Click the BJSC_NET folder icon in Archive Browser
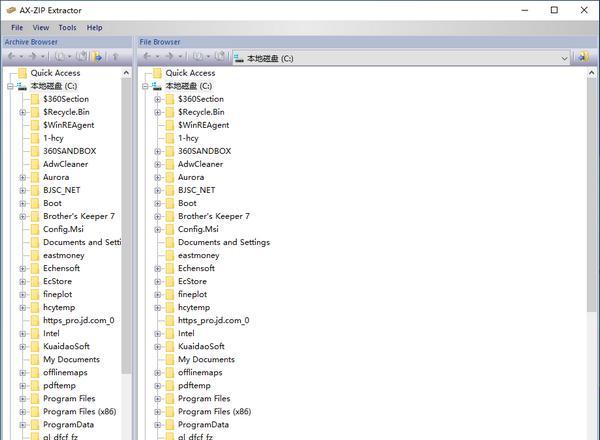This screenshot has height=440, width=600. (x=35, y=190)
